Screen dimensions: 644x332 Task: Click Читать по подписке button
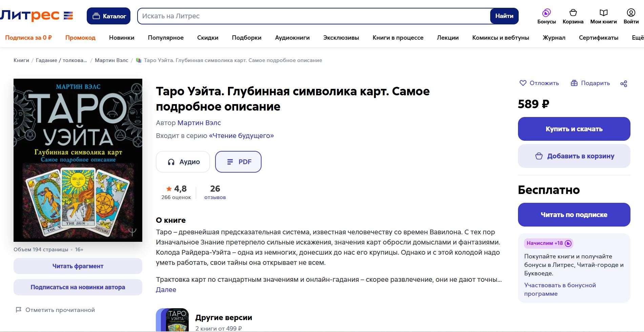point(574,215)
